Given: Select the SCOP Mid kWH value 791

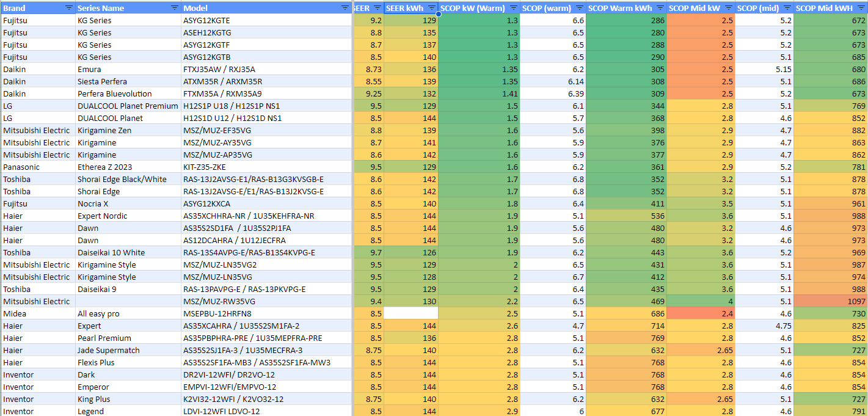Looking at the screenshot, I should pos(831,411).
